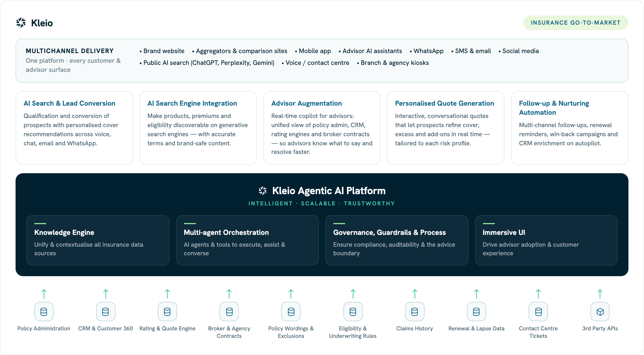Viewport: 644px width, 355px height.
Task: Click the Eligibility & Underwriting Rules icon
Action: tap(353, 312)
